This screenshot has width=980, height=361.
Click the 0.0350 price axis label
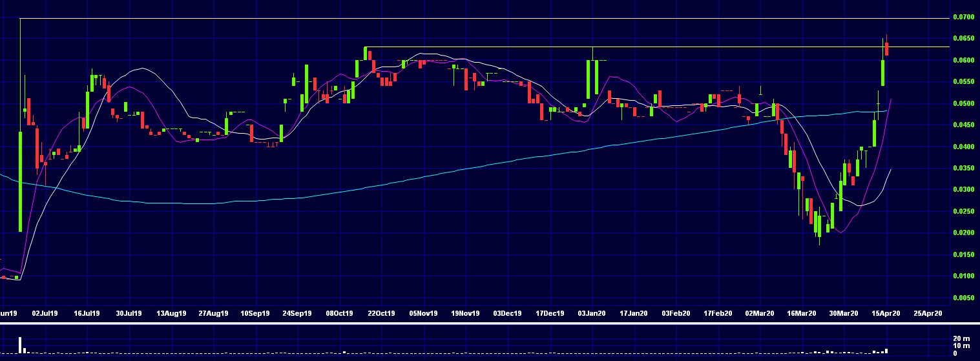(x=963, y=168)
